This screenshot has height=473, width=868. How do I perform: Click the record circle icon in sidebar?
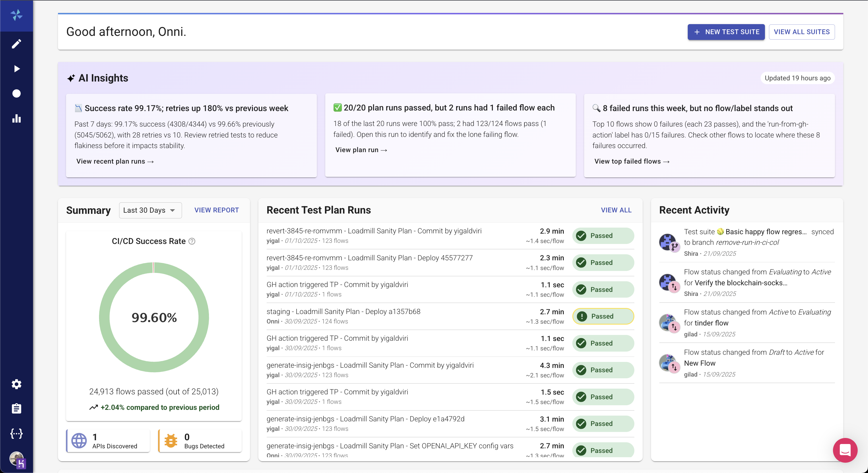coord(16,94)
